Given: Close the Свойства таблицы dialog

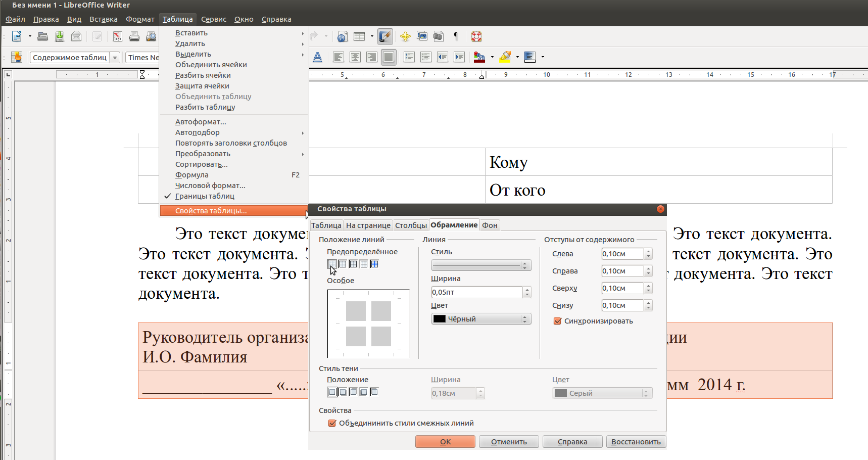Looking at the screenshot, I should [x=660, y=209].
